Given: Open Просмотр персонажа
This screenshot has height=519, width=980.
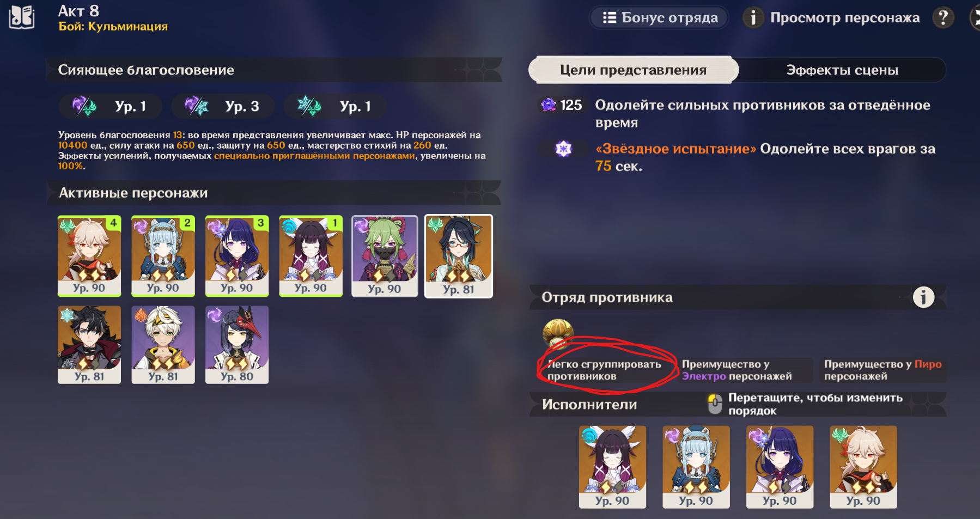Looking at the screenshot, I should click(x=832, y=18).
